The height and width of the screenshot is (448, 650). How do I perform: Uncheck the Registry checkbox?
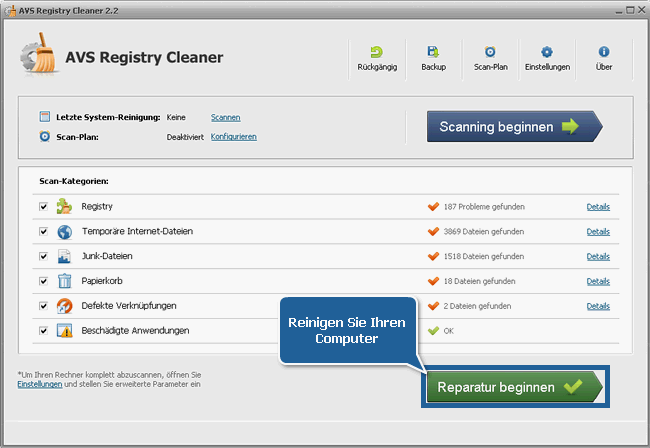(43, 207)
